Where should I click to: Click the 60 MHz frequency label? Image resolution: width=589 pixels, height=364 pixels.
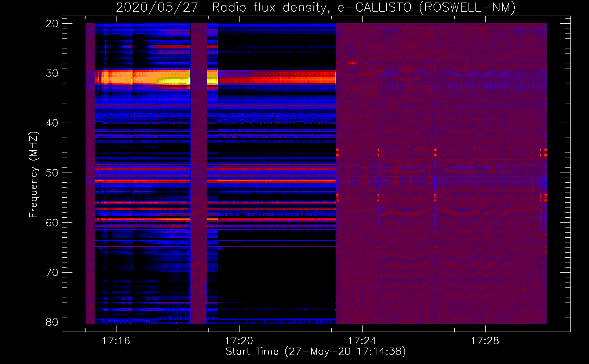(x=52, y=223)
